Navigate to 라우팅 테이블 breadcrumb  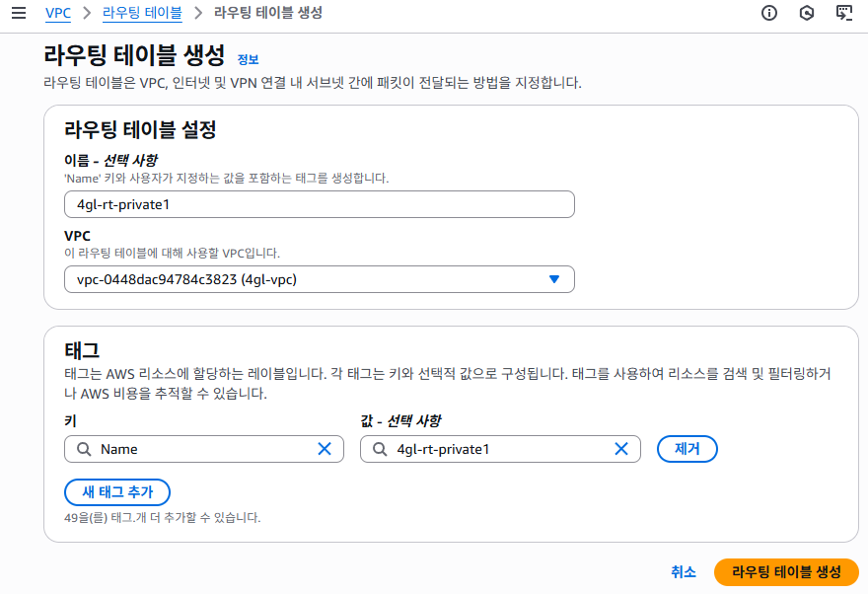point(142,13)
